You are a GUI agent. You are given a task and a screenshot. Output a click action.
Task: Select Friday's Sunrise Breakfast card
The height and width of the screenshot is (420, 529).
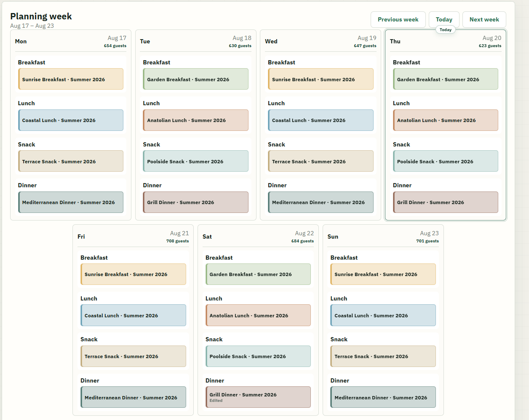coord(133,274)
